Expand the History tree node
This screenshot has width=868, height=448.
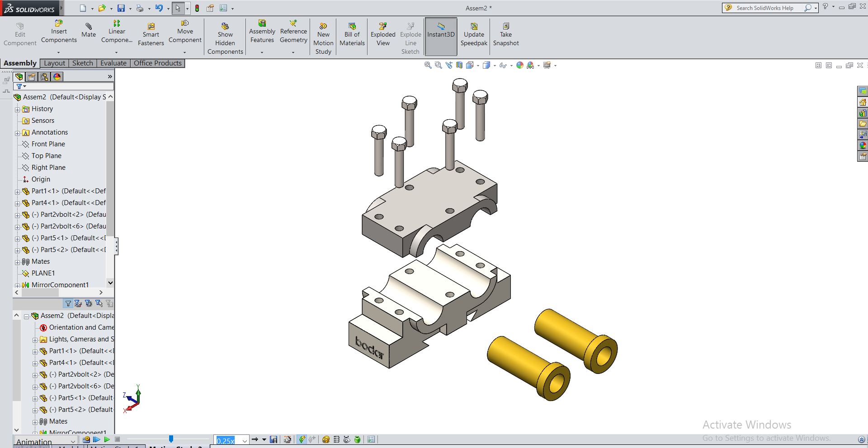click(x=18, y=109)
